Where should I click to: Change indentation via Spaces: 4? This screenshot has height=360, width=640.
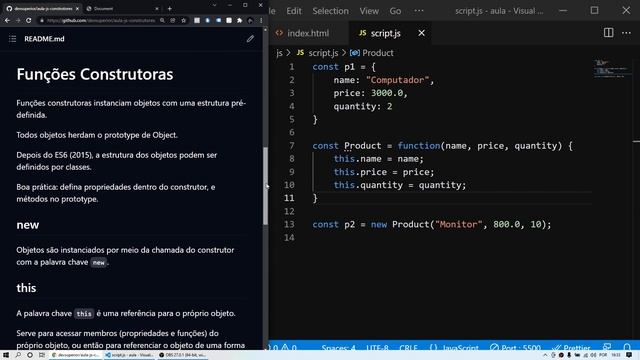(x=338, y=348)
